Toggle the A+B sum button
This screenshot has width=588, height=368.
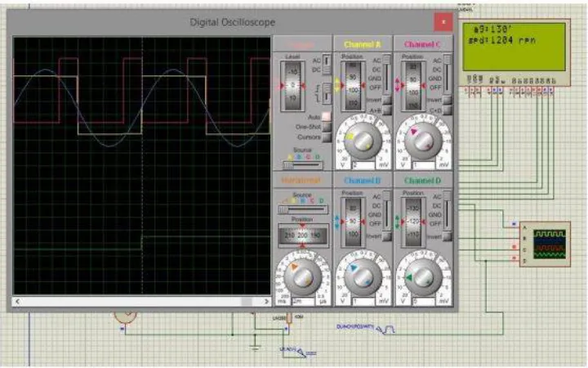point(386,110)
